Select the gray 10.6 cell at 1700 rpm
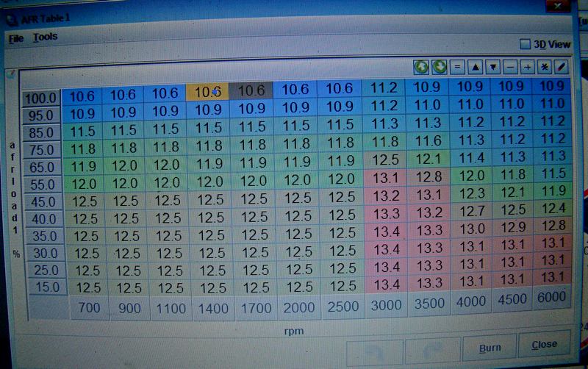588x369 pixels. tap(251, 90)
